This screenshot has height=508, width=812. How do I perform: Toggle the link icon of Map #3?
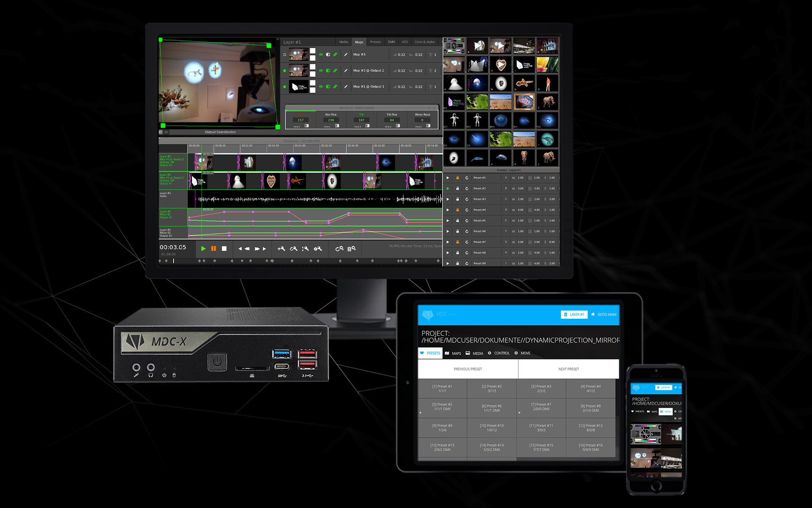pos(335,55)
